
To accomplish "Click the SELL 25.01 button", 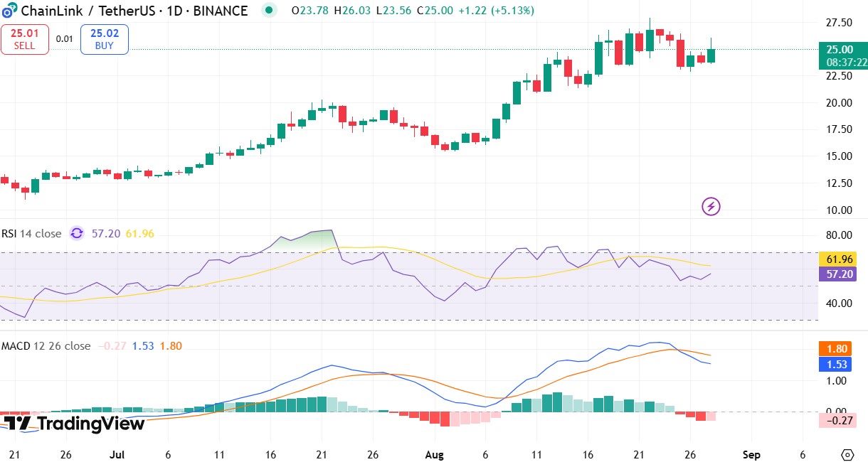I will (x=24, y=39).
